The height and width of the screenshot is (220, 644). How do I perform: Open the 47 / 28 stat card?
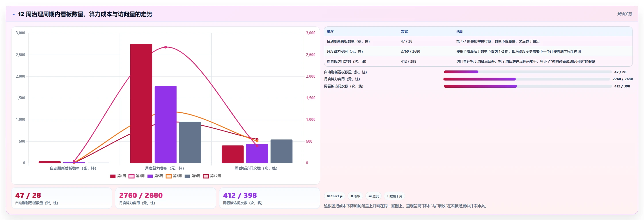tap(62, 198)
